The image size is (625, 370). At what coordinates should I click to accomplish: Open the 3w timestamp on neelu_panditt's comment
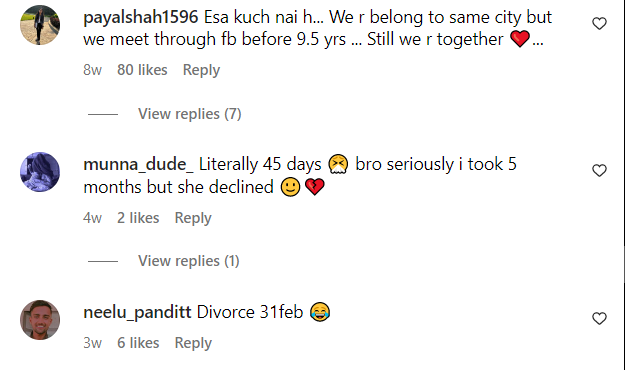coord(92,342)
